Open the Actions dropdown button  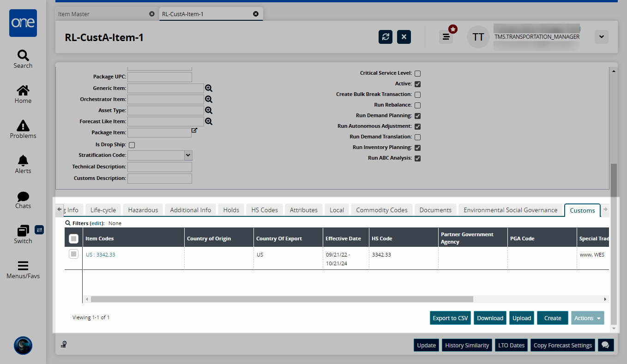coord(587,318)
